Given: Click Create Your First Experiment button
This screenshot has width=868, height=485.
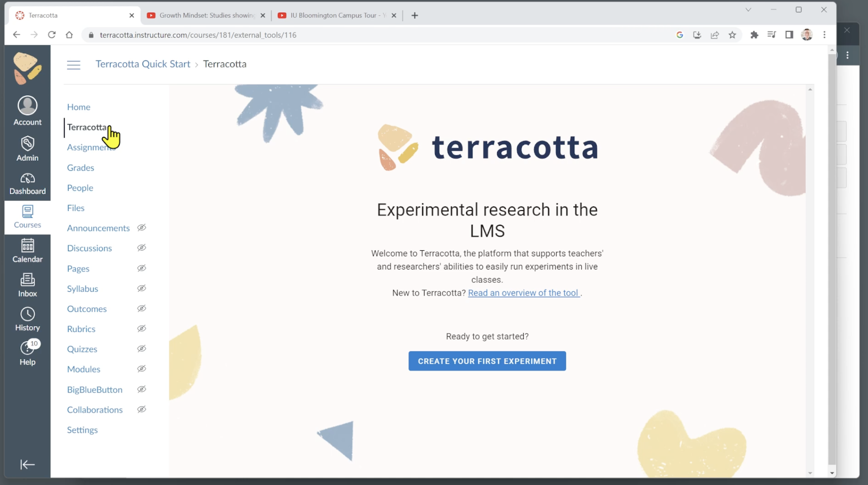Looking at the screenshot, I should pyautogui.click(x=487, y=361).
